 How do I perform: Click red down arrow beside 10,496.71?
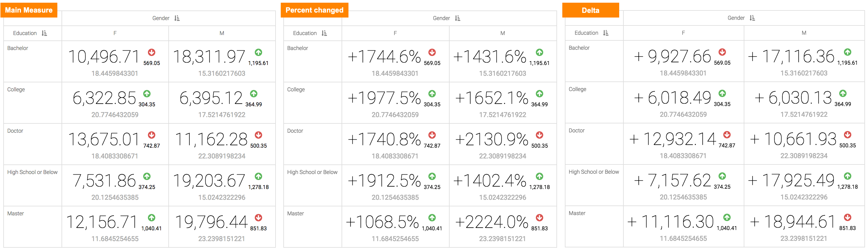pos(152,52)
